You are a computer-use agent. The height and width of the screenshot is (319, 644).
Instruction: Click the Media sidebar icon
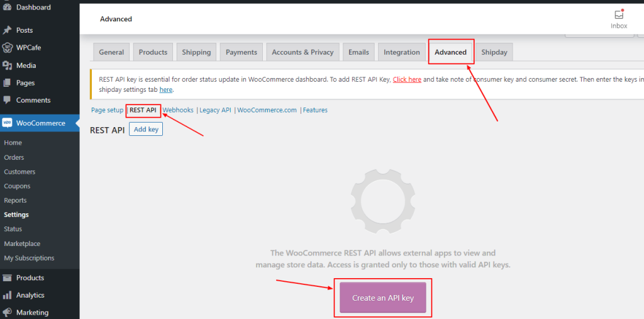pos(6,65)
